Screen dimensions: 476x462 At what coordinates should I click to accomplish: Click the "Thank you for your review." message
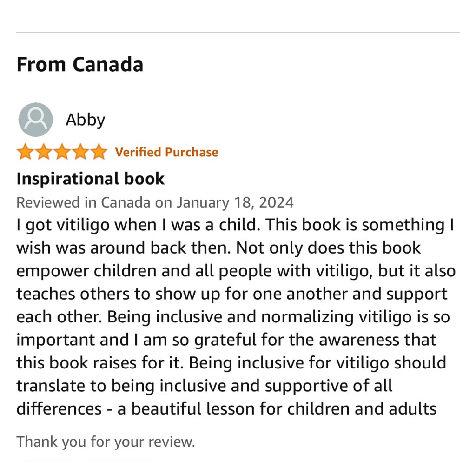(x=106, y=441)
